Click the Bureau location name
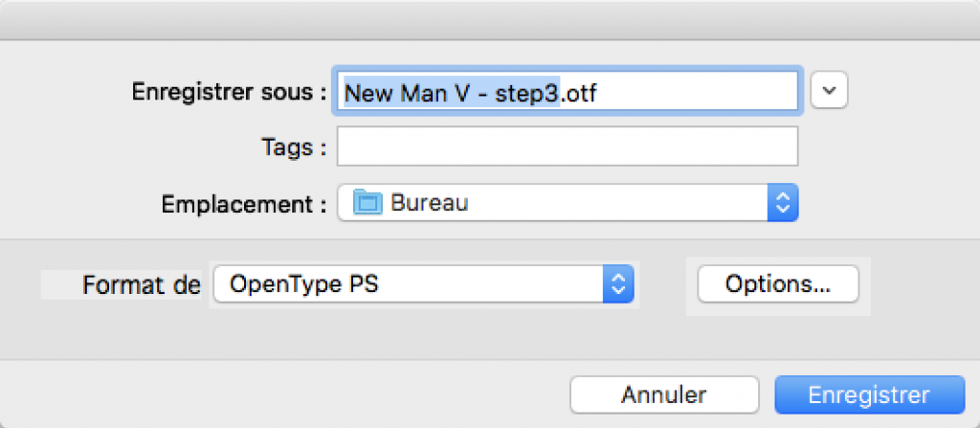Image resolution: width=980 pixels, height=428 pixels. tap(429, 203)
